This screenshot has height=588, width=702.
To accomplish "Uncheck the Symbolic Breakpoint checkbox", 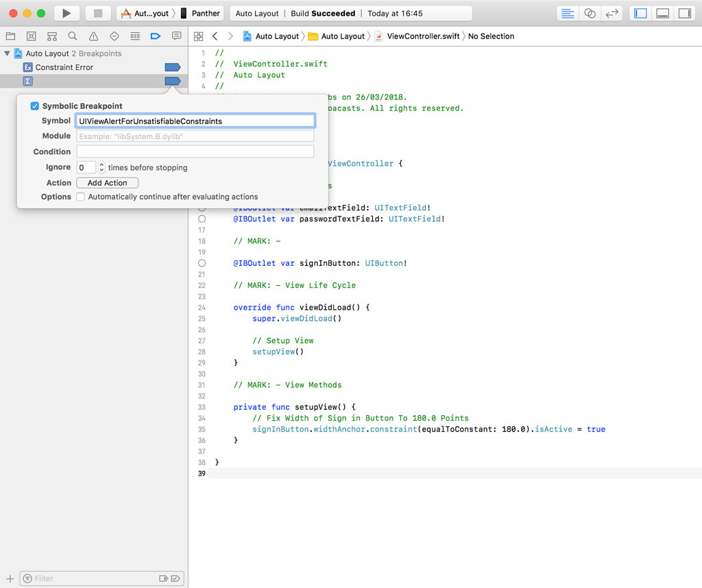I will [36, 106].
